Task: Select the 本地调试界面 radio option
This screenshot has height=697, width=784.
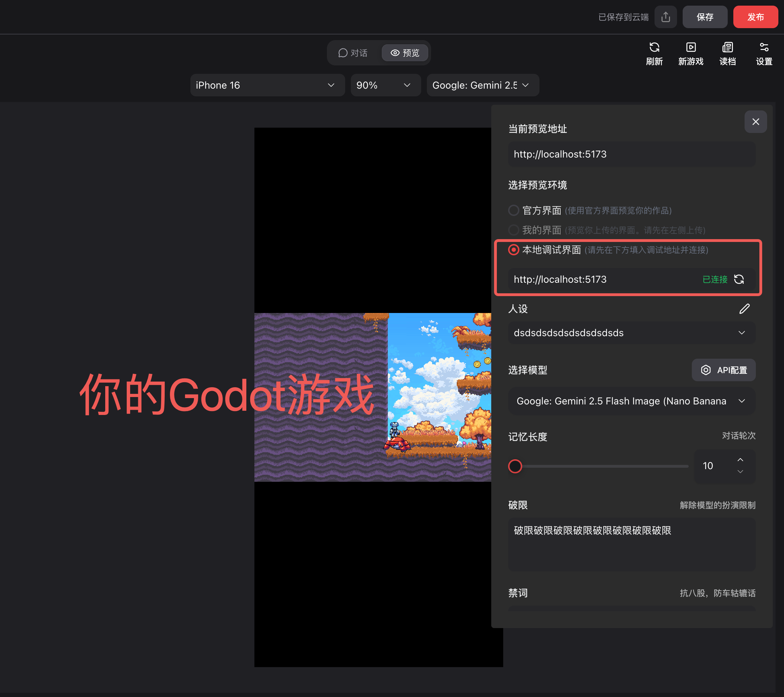Action: [x=514, y=250]
